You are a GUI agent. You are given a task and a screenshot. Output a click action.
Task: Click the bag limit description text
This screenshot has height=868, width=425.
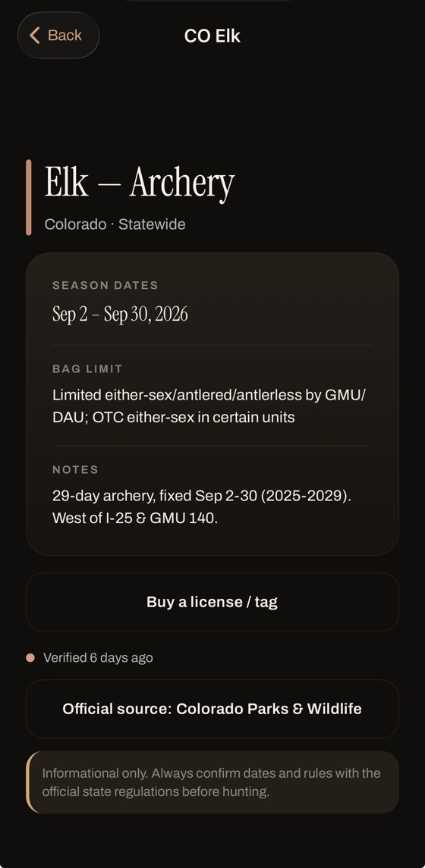pyautogui.click(x=209, y=406)
